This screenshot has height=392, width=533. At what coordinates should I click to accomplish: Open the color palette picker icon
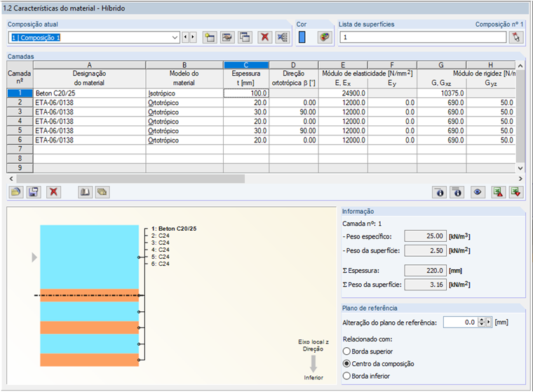click(324, 37)
